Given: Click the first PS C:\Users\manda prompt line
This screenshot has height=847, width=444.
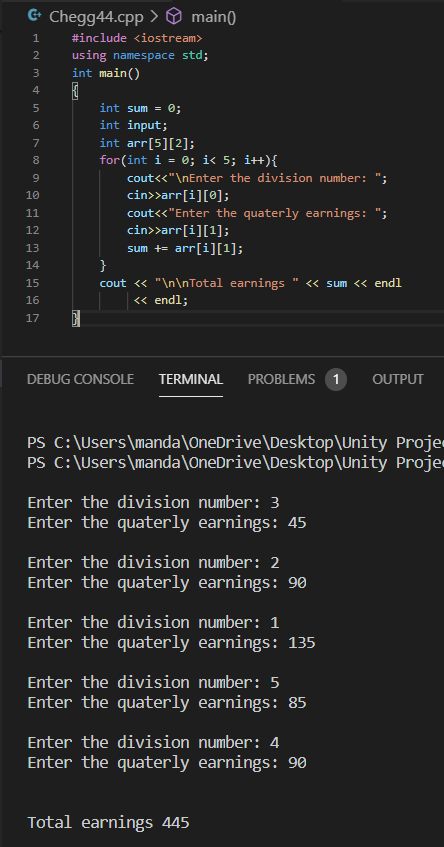Looking at the screenshot, I should click(236, 442).
